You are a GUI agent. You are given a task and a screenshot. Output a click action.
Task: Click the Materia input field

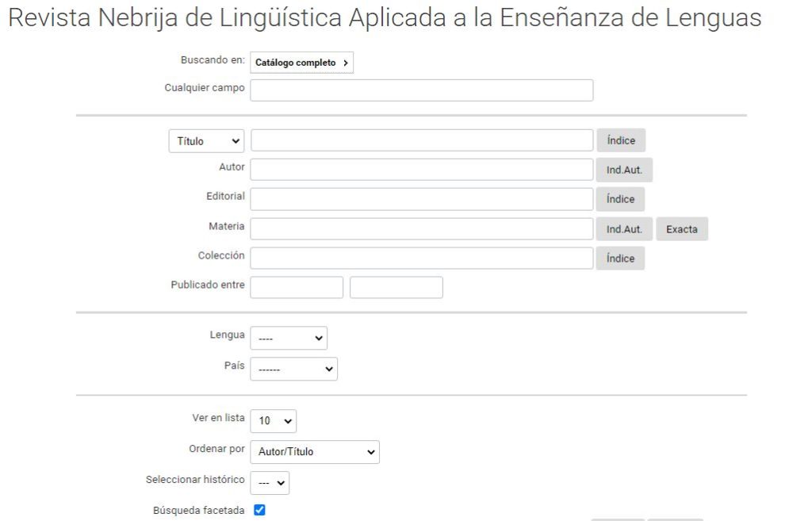[422, 229]
